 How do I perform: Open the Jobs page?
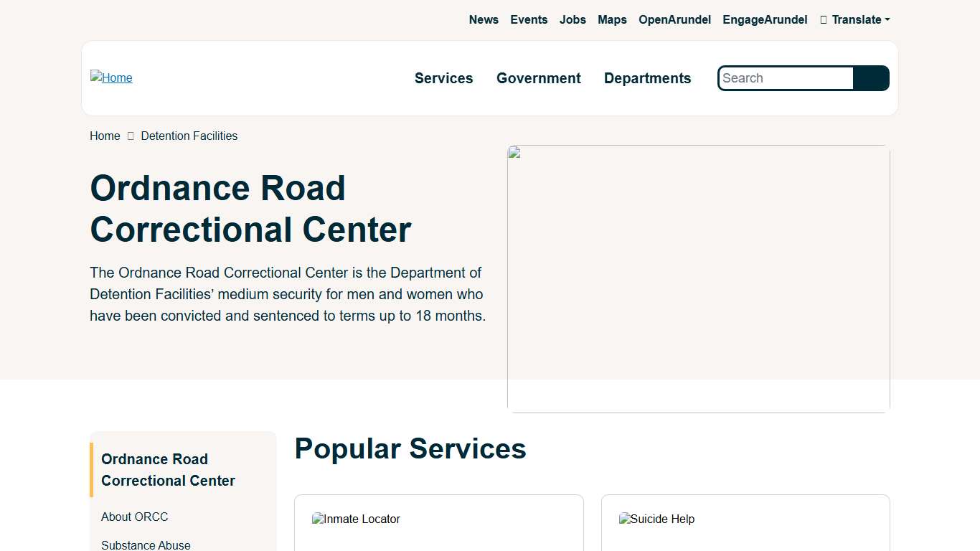click(573, 19)
